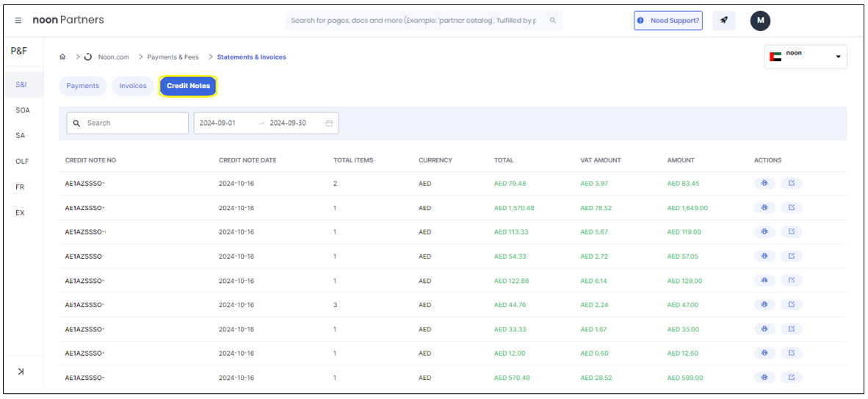Open the hamburger menu beside noon Partners

tap(18, 20)
